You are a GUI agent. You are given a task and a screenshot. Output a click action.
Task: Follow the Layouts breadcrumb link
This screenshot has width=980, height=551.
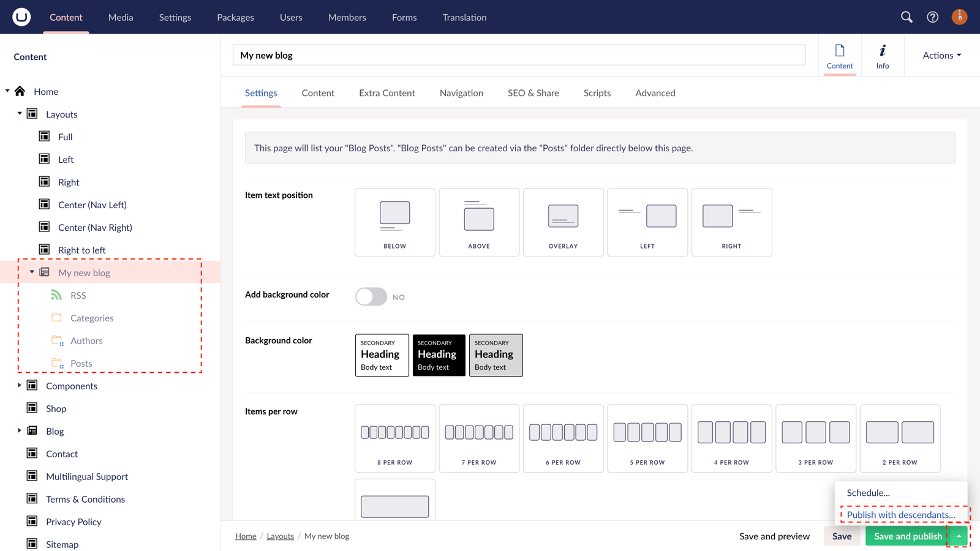(x=280, y=536)
